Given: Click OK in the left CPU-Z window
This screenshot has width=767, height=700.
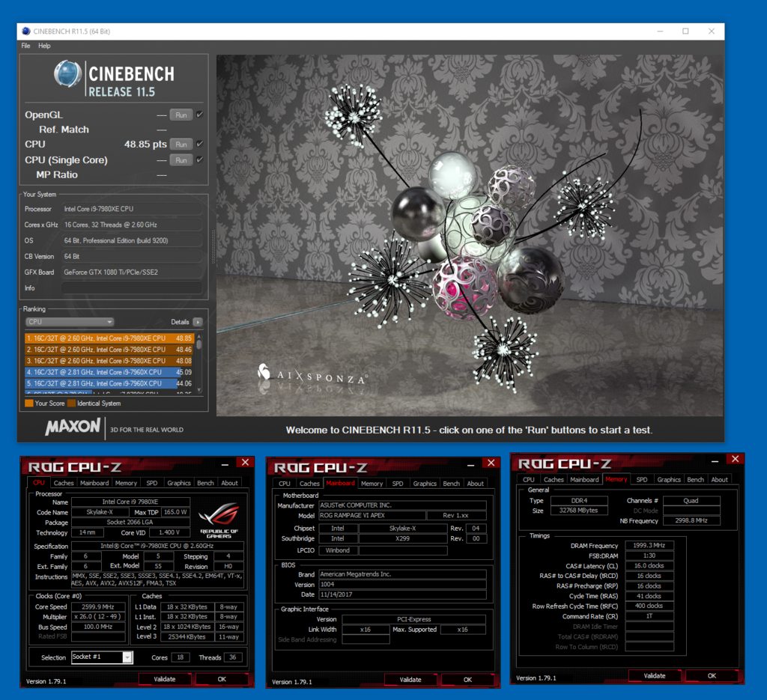Looking at the screenshot, I should tap(222, 679).
